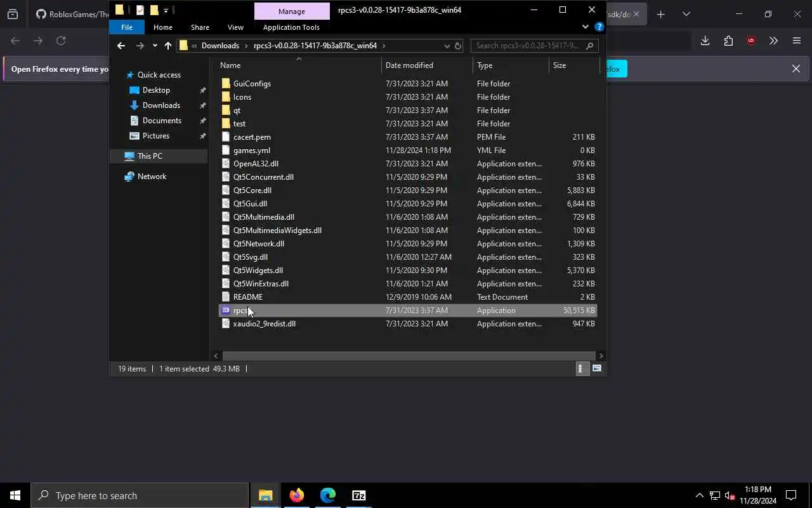Open File Explorer from the taskbar

(x=266, y=495)
